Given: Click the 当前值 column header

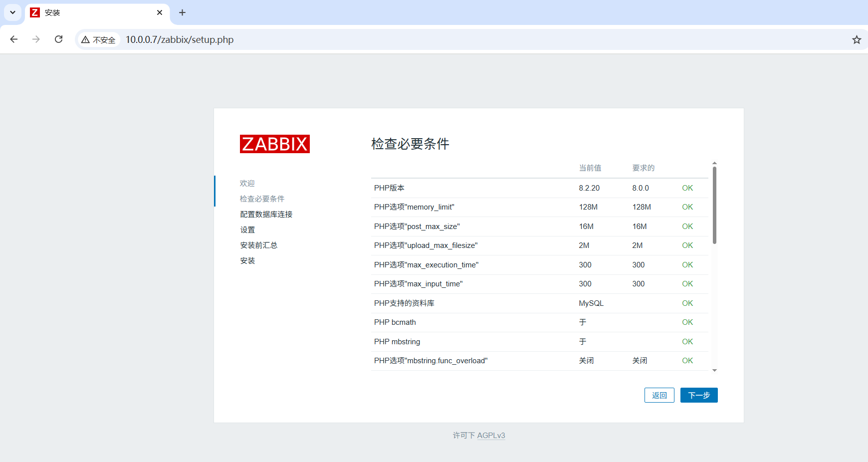Looking at the screenshot, I should coord(590,168).
